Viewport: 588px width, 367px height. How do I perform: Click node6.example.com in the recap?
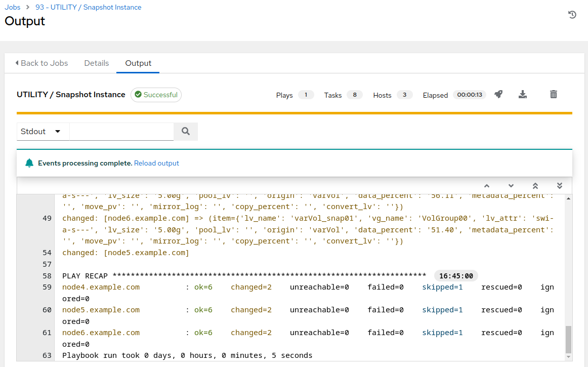coord(101,333)
